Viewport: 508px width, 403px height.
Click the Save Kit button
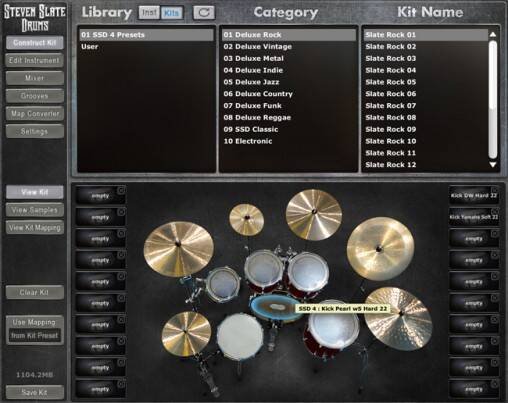(35, 392)
